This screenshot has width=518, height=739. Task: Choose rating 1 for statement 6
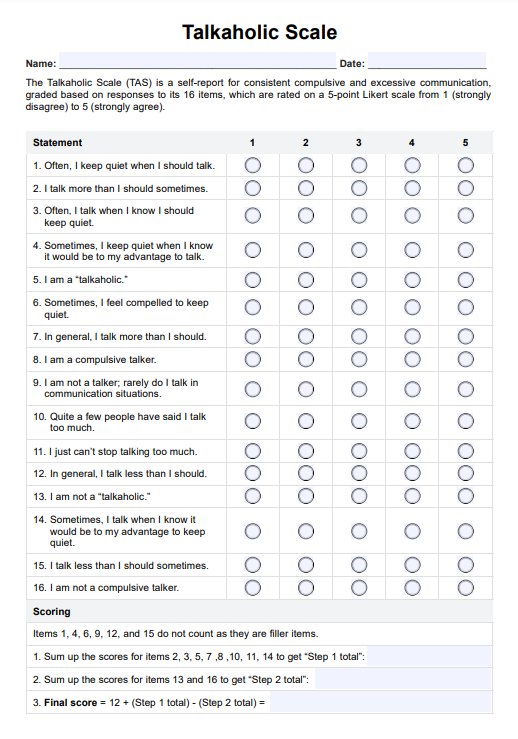[253, 307]
